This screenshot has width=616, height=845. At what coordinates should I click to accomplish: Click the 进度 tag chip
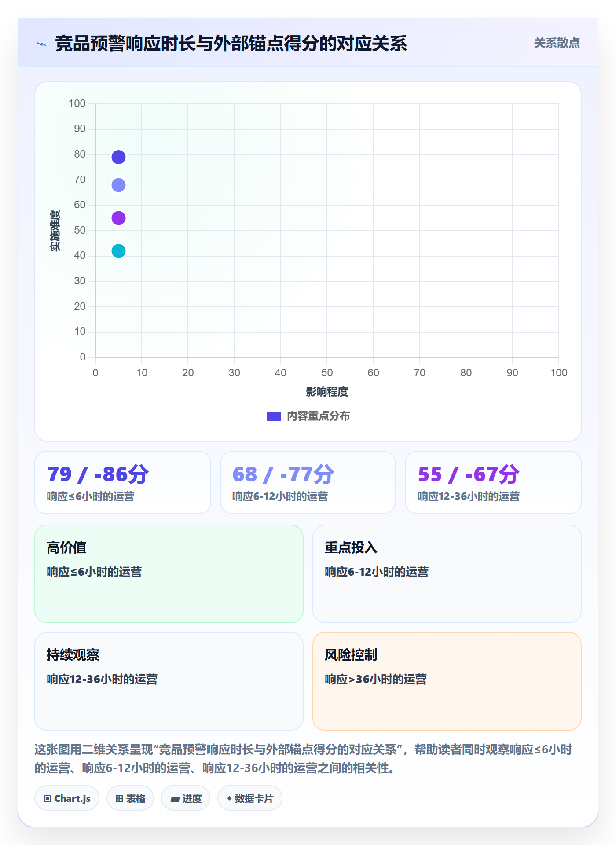coord(186,798)
